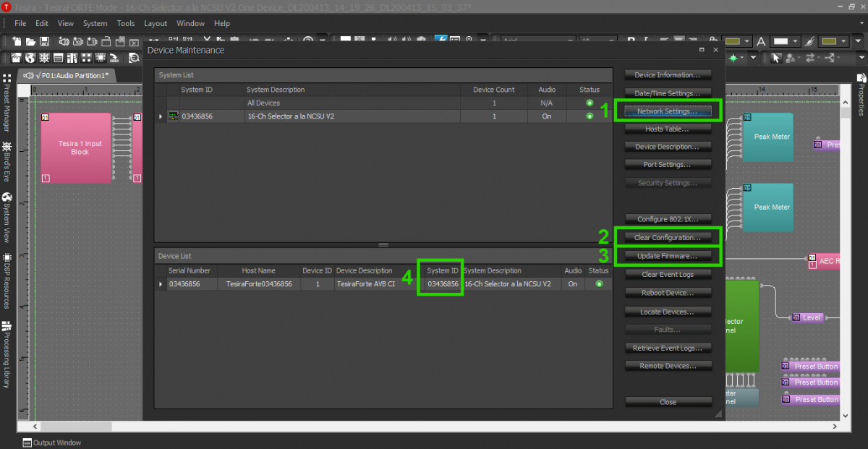Open the System View side panel

(7, 217)
